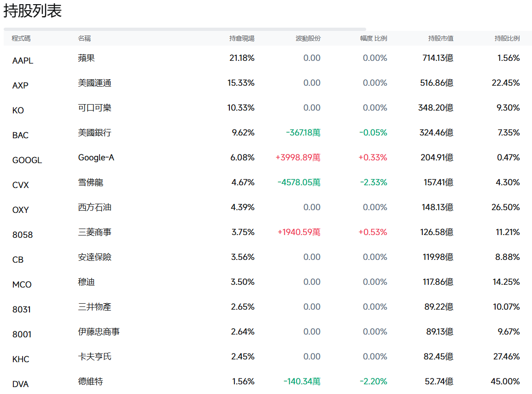This screenshot has width=532, height=394.
Task: Click the -2.33% change ratio
Action: pos(374,182)
